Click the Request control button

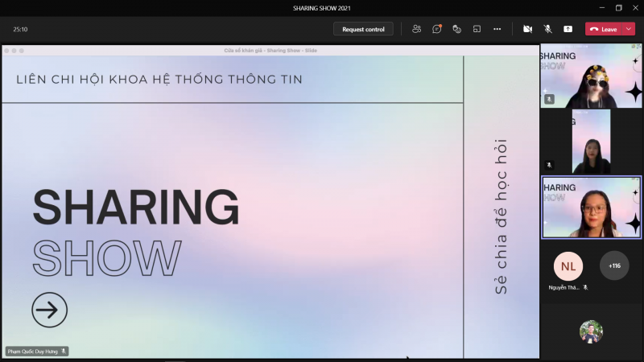(x=363, y=29)
